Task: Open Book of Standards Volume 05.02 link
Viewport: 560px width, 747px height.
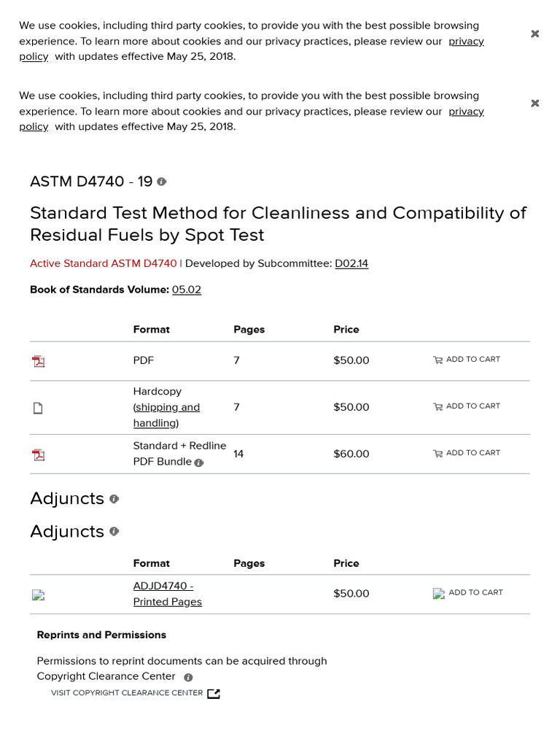Action: click(187, 290)
